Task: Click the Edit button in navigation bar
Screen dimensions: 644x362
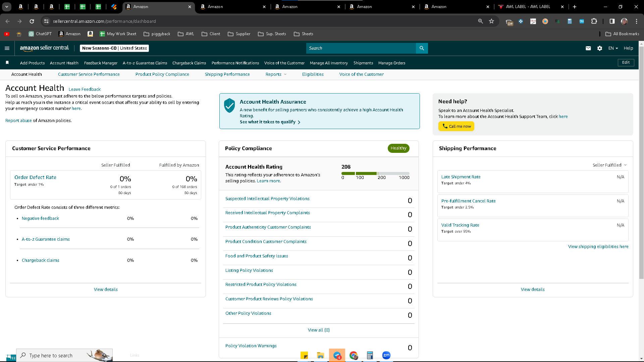Action: coord(626,63)
